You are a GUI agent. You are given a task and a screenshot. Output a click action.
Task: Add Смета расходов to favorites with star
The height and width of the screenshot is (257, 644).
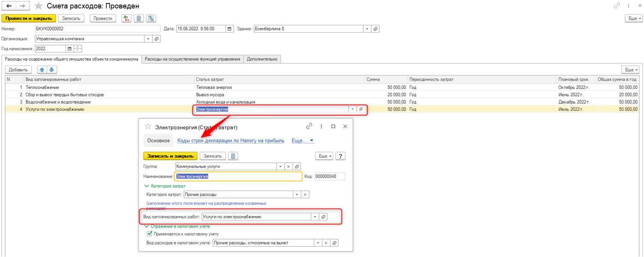point(39,6)
